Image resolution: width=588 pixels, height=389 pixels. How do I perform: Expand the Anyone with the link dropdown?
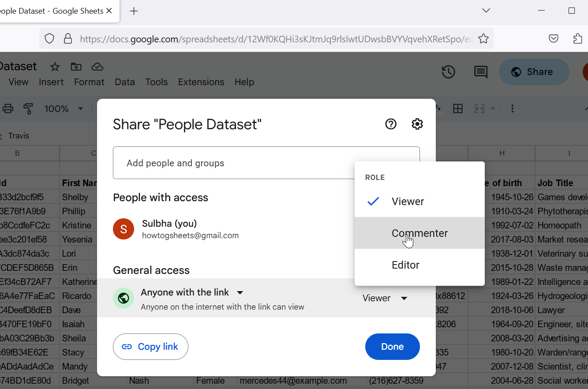point(192,292)
